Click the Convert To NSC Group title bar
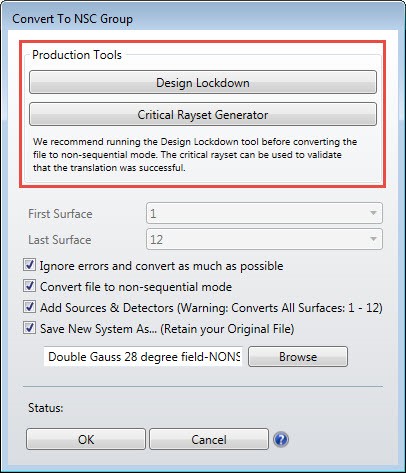406x473 pixels. click(x=203, y=18)
